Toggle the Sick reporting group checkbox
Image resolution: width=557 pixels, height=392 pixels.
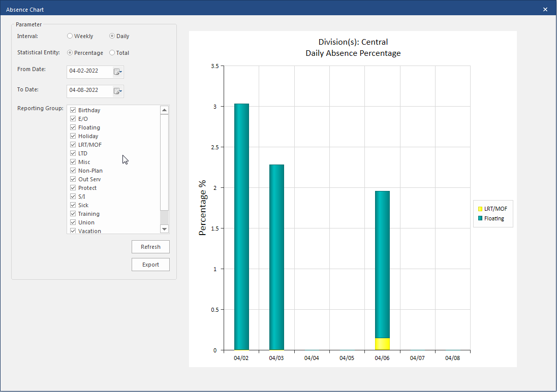pyautogui.click(x=73, y=205)
